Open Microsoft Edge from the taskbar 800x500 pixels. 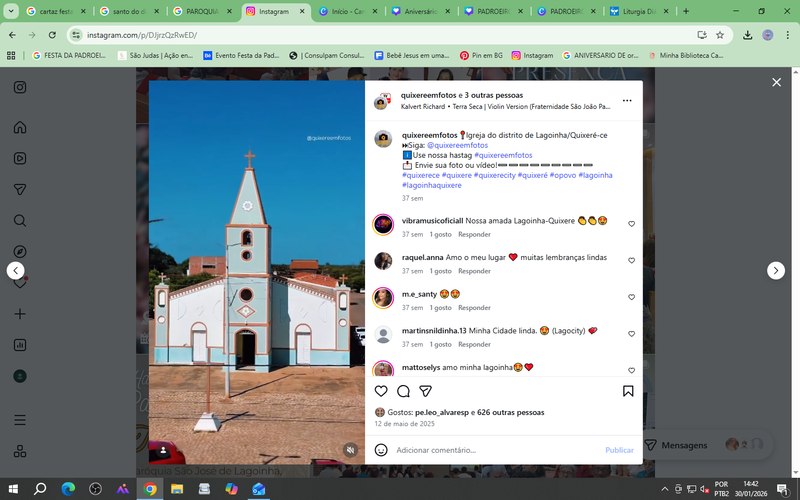tap(68, 489)
